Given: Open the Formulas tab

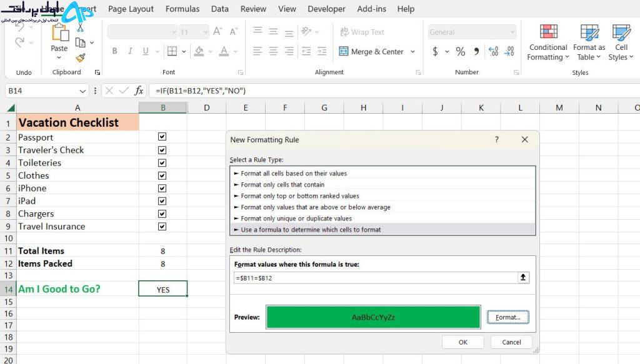Looking at the screenshot, I should click(x=182, y=9).
